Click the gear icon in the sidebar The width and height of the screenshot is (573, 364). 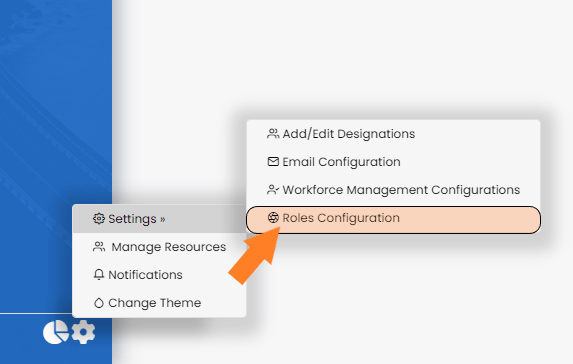tap(83, 332)
